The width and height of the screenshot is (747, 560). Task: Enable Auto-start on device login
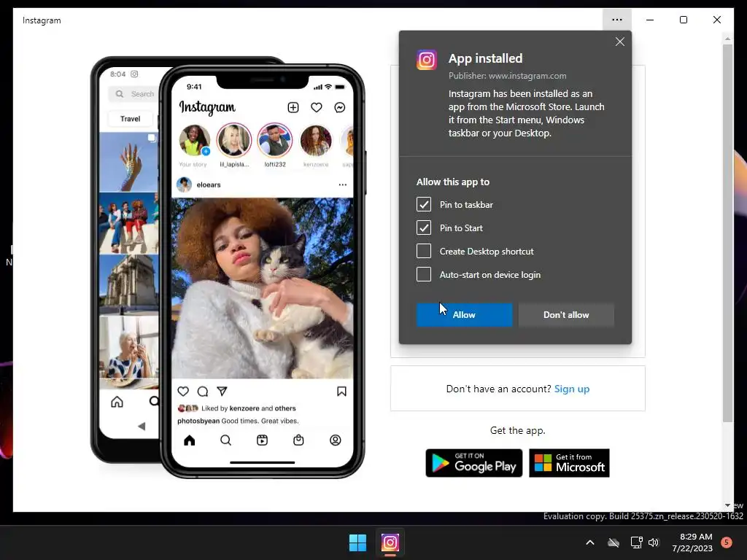point(424,274)
